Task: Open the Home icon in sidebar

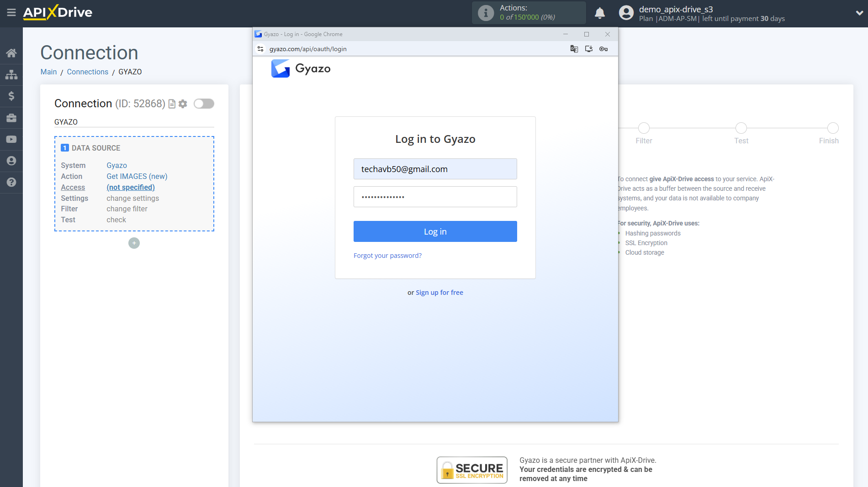Action: (11, 52)
